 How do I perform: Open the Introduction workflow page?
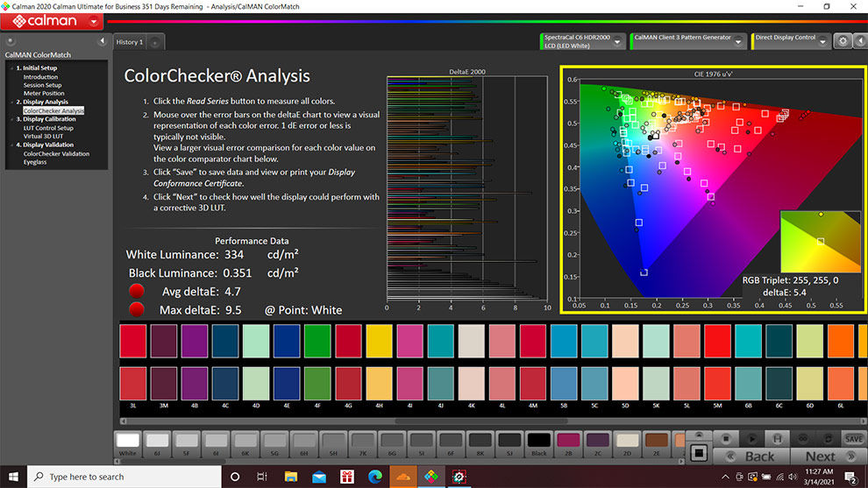tap(40, 77)
